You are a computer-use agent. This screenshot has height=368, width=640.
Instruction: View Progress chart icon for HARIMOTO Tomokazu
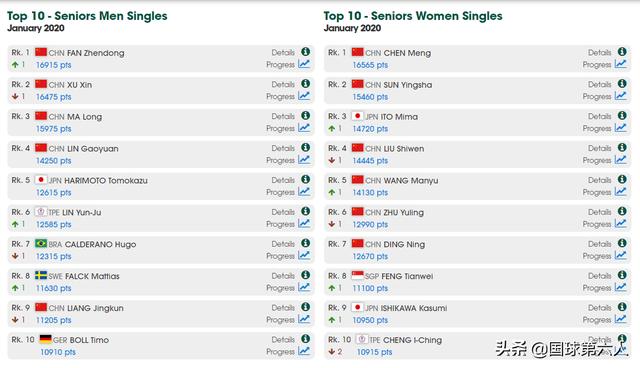click(304, 191)
